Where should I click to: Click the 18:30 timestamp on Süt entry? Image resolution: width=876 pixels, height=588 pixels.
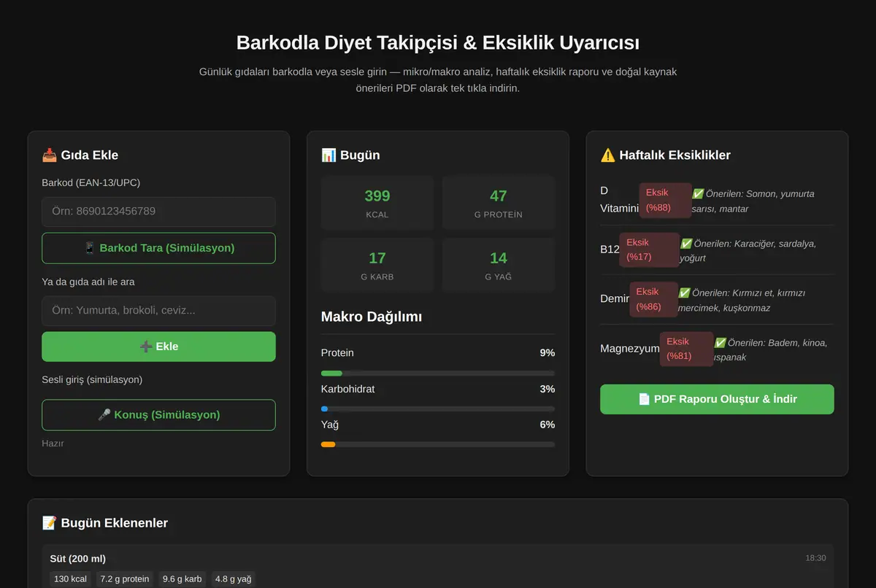click(x=815, y=558)
